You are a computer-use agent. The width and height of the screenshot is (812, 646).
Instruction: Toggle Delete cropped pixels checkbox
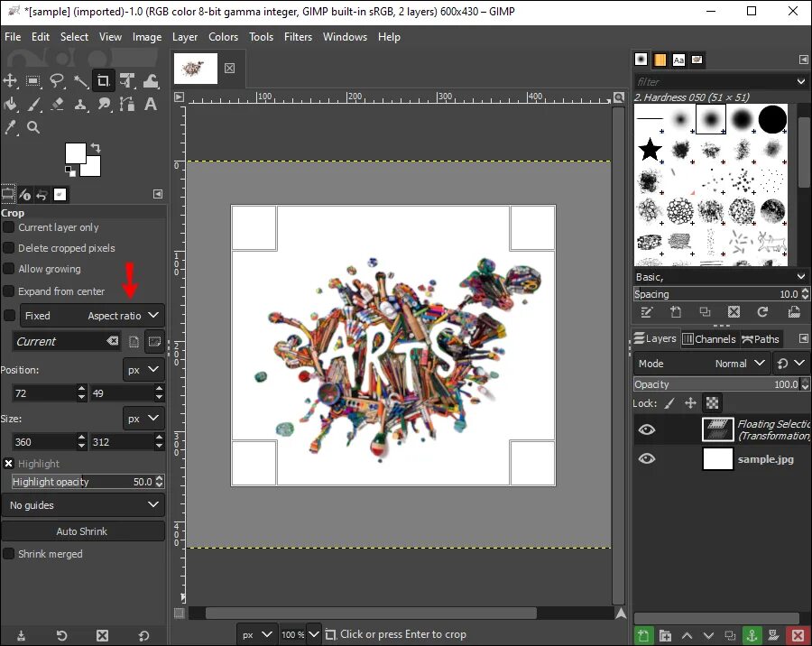pyautogui.click(x=9, y=248)
